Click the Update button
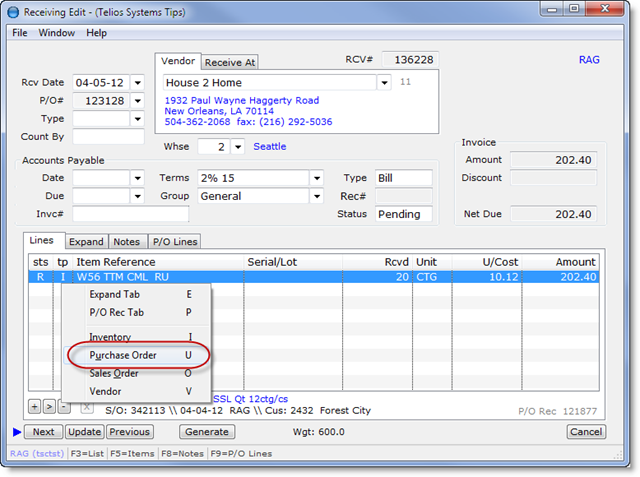640x477 pixels. click(84, 432)
